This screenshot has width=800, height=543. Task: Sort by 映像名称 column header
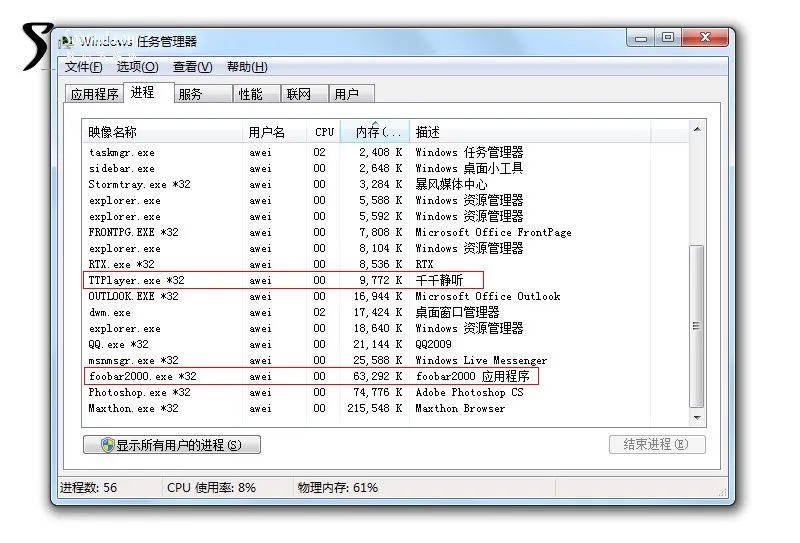point(162,132)
